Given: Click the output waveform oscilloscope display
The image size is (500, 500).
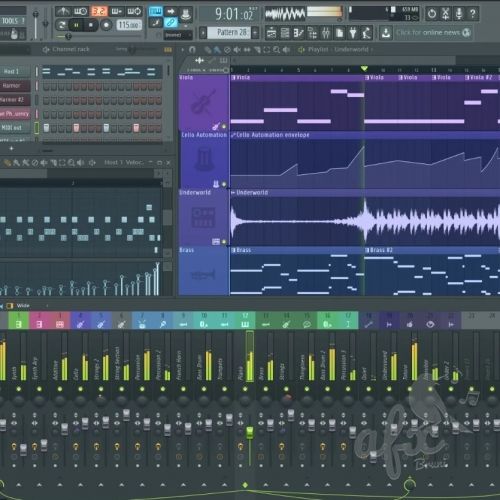Looking at the screenshot, I should pyautogui.click(x=285, y=14).
